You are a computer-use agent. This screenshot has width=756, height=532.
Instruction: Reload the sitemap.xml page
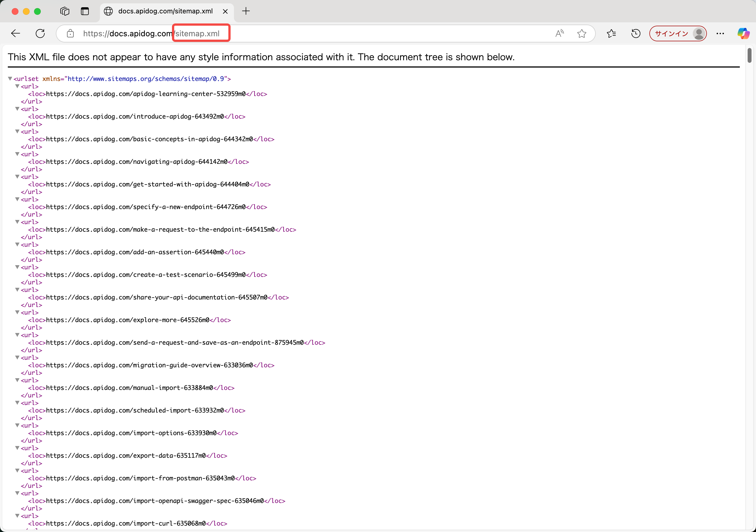[x=40, y=33]
